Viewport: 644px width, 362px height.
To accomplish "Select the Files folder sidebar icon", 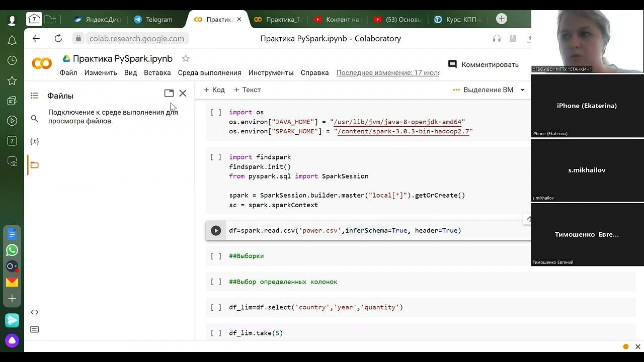I will pyautogui.click(x=34, y=165).
